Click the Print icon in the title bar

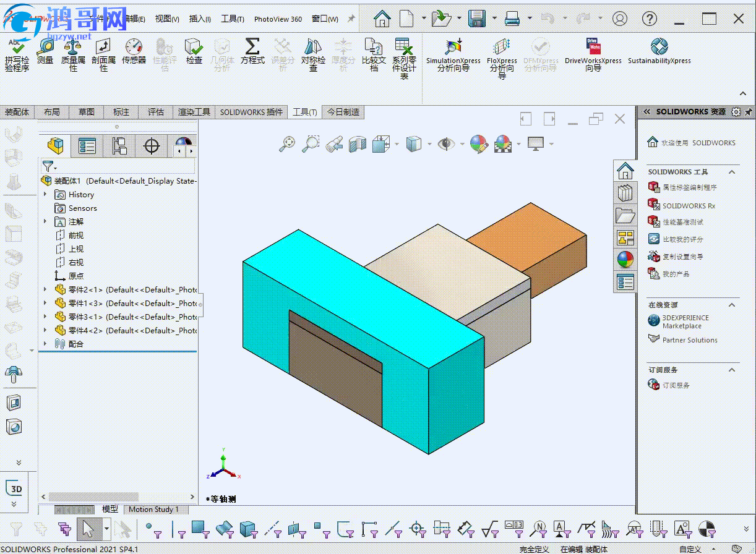(x=512, y=19)
